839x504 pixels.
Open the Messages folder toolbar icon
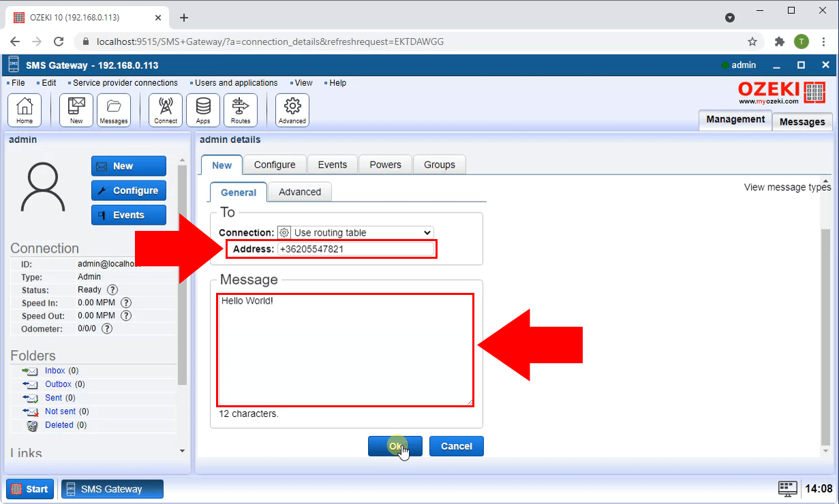click(x=114, y=110)
